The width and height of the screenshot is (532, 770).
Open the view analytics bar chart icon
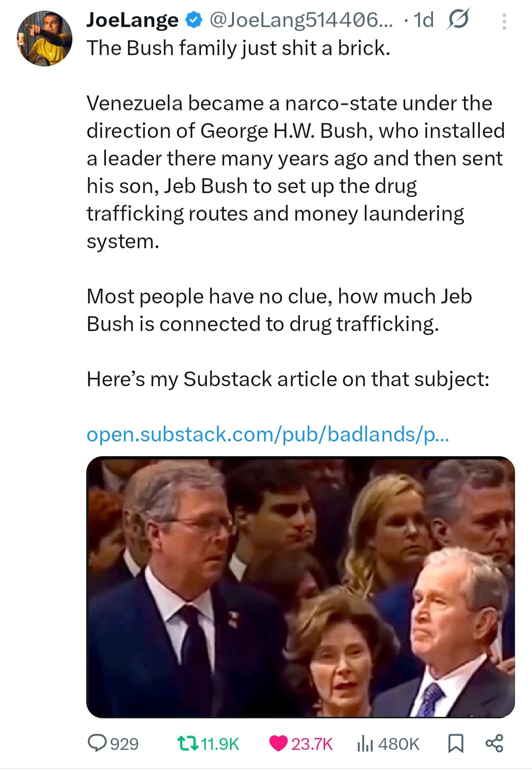click(x=365, y=743)
